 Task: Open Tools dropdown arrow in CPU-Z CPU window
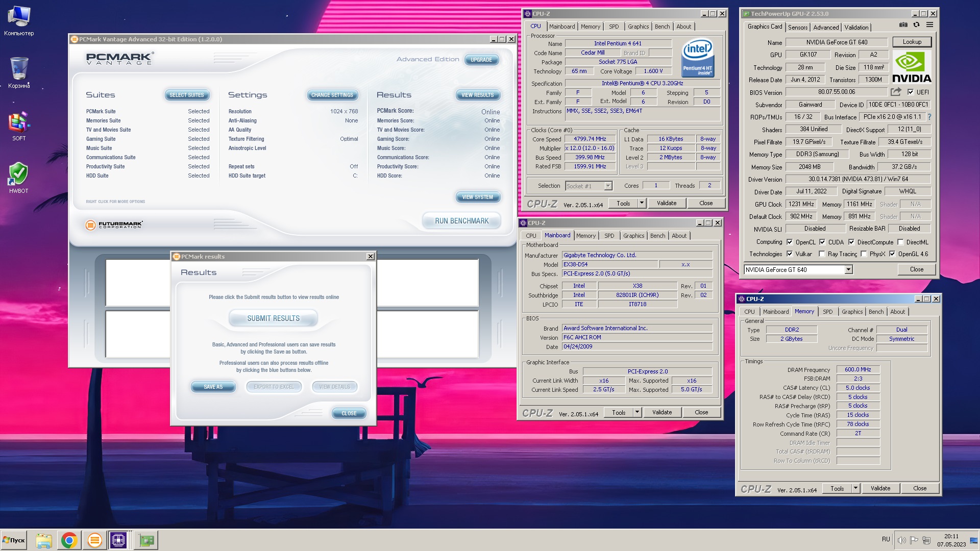click(x=642, y=203)
